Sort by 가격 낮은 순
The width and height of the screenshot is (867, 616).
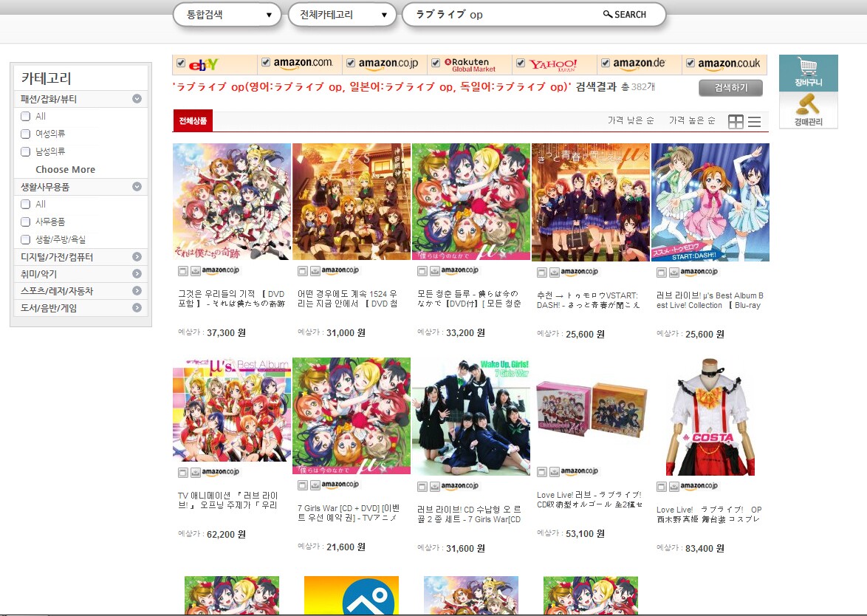(631, 120)
